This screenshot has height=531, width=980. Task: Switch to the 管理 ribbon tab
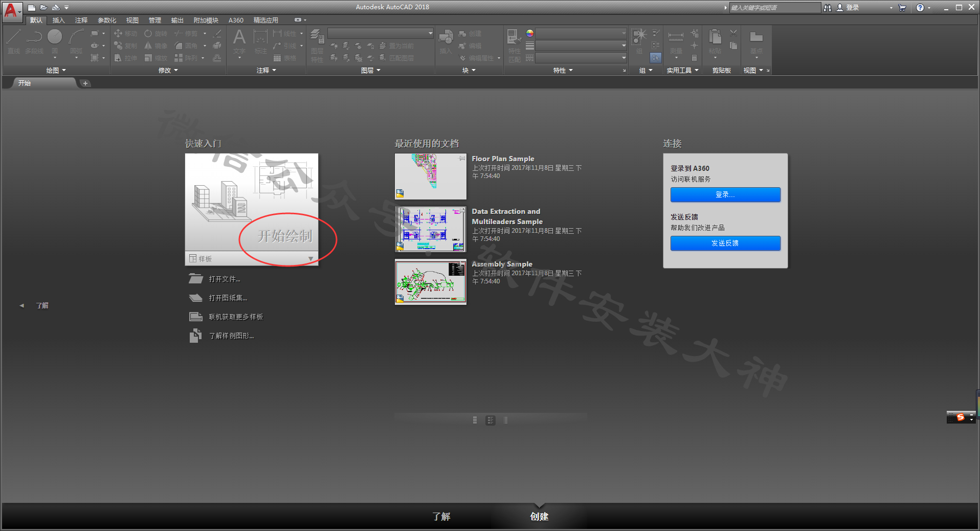click(154, 20)
